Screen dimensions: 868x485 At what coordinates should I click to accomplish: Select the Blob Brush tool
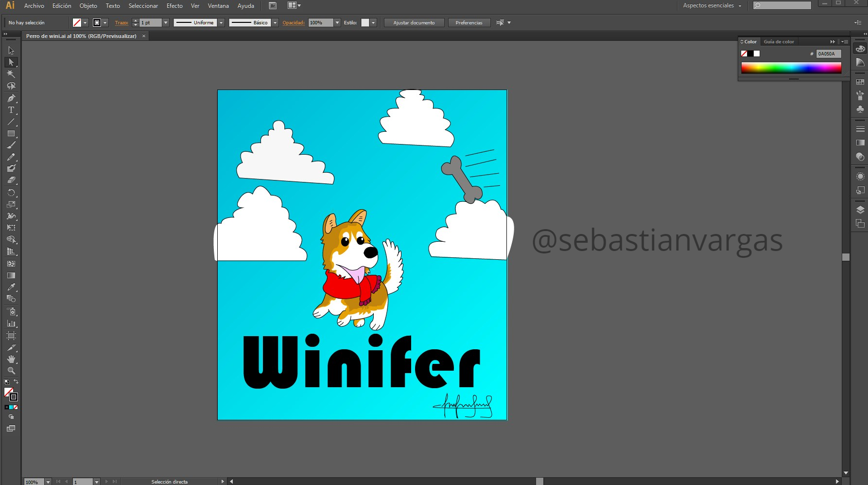(11, 168)
